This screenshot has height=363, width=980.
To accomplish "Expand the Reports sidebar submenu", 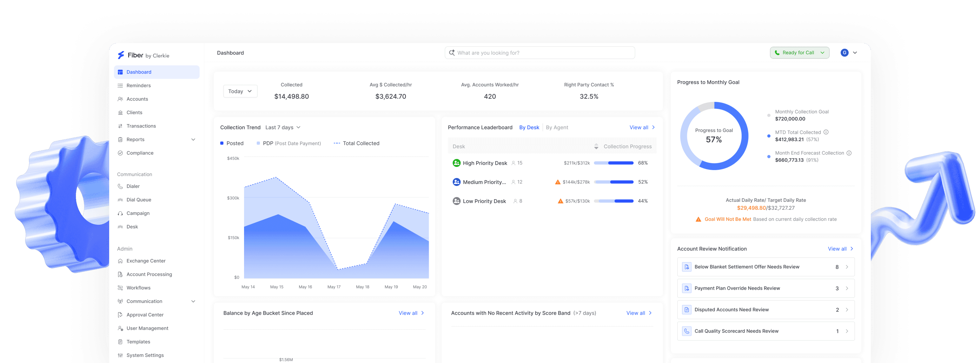I will (x=193, y=140).
